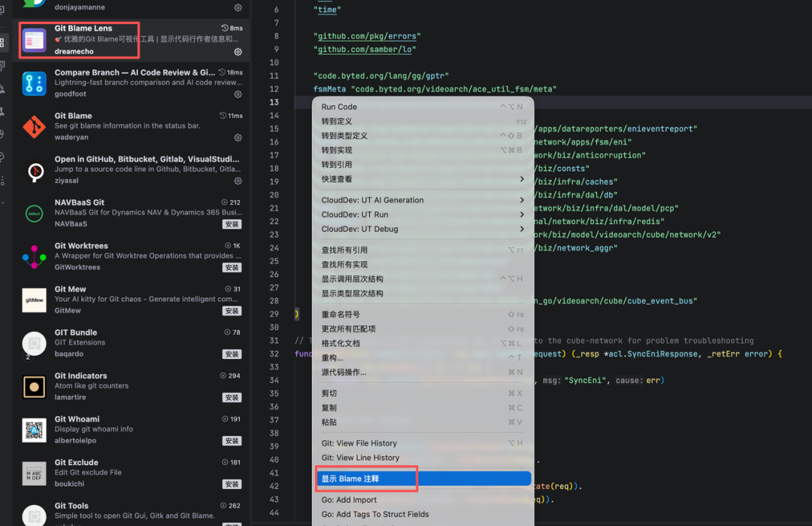Image resolution: width=812 pixels, height=526 pixels.
Task: Expand CloudDev: UT Run submenu
Action: tap(423, 214)
